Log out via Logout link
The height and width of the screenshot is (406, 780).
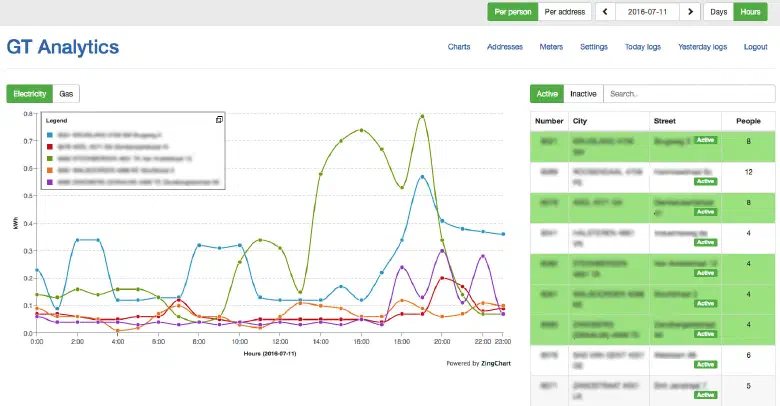click(x=756, y=47)
